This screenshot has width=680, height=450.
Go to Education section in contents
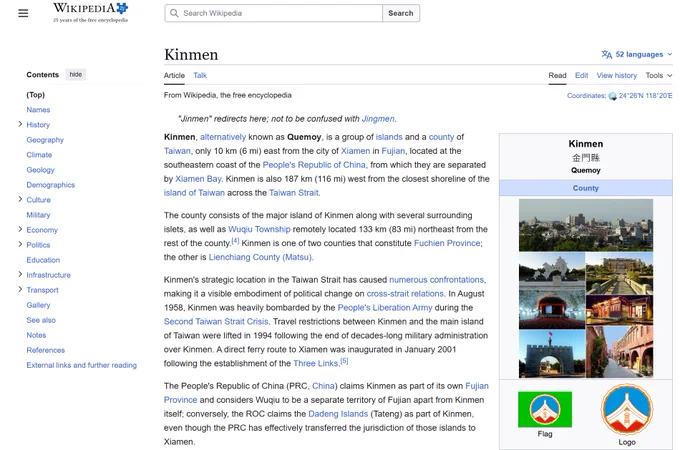43,260
